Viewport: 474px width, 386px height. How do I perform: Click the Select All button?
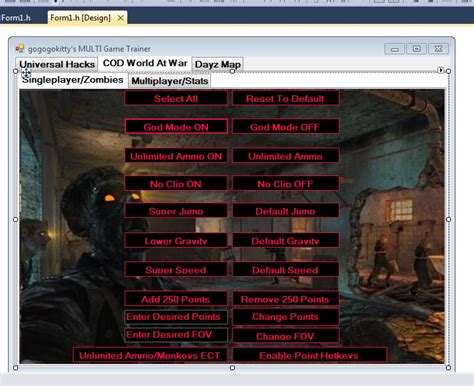pyautogui.click(x=176, y=98)
